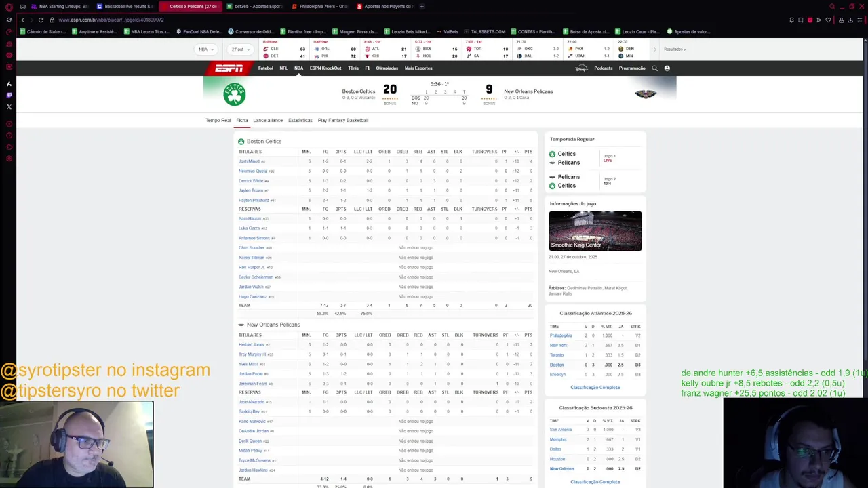Viewport: 868px width, 488px height.
Task: Open the Play Fantasy Basketball tab
Action: [x=343, y=121]
